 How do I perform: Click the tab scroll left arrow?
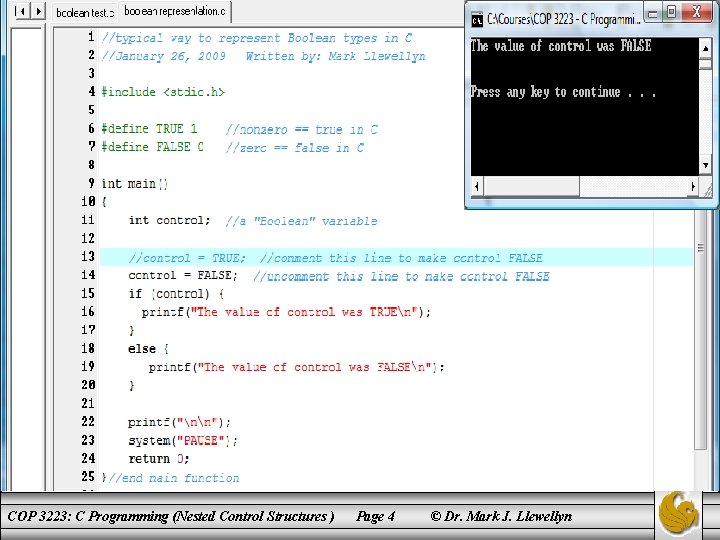point(21,10)
